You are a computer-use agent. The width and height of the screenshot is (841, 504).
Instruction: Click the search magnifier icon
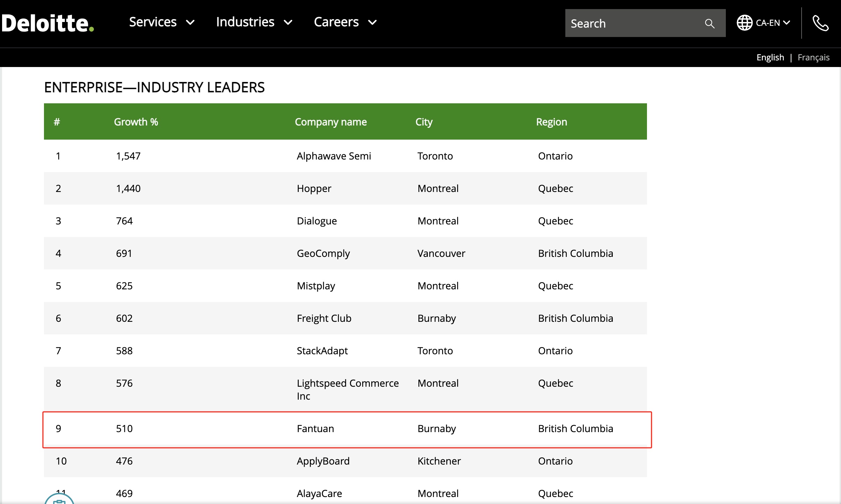coord(709,23)
